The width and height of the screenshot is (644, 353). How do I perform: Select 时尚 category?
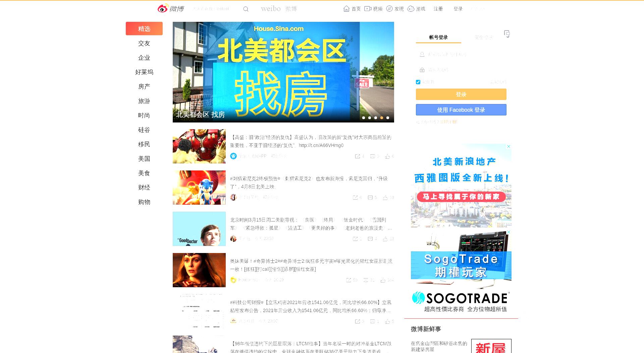click(144, 115)
